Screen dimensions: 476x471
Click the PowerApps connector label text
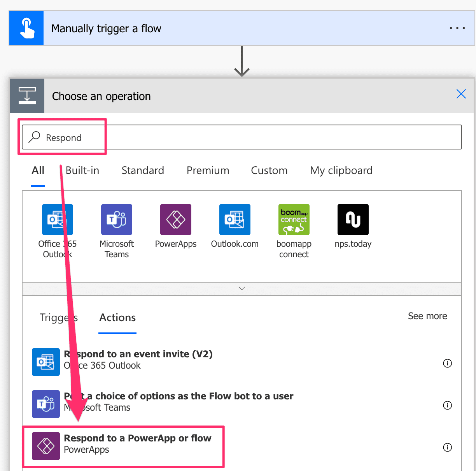(x=176, y=244)
